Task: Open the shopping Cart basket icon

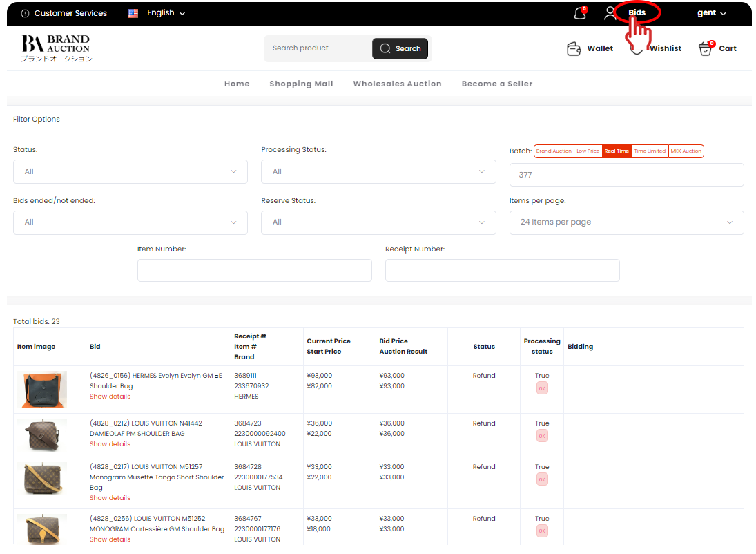Action: (706, 48)
